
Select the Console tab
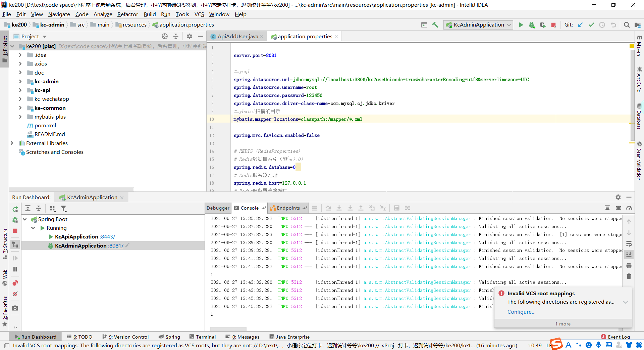pos(250,208)
